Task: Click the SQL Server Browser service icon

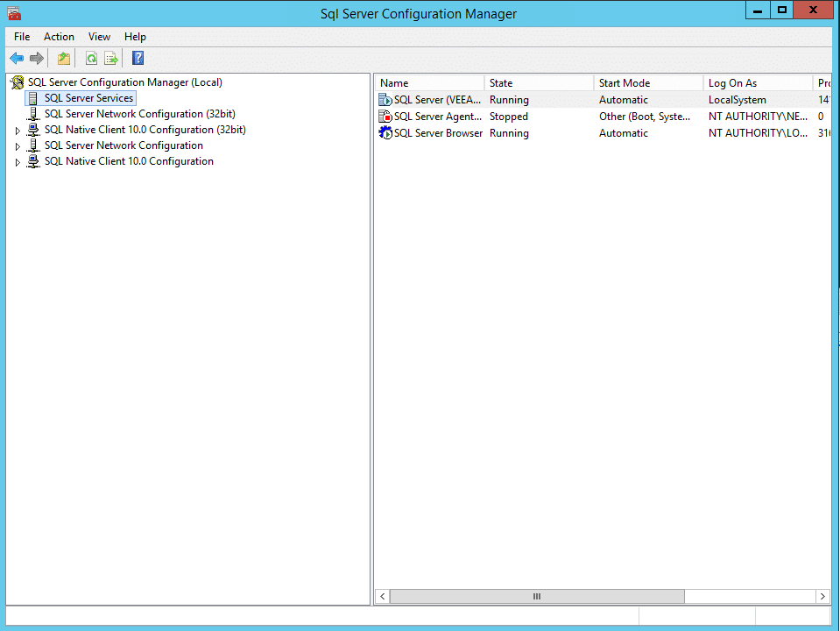Action: click(x=385, y=133)
